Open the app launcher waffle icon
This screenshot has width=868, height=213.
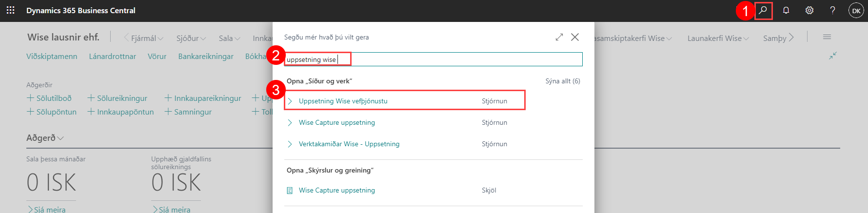coord(10,10)
